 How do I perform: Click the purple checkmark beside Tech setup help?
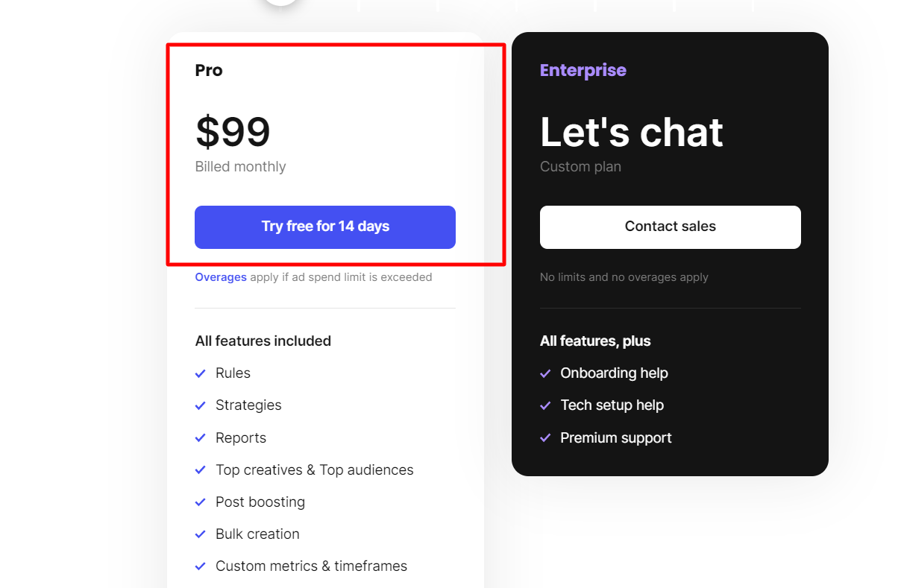(545, 405)
